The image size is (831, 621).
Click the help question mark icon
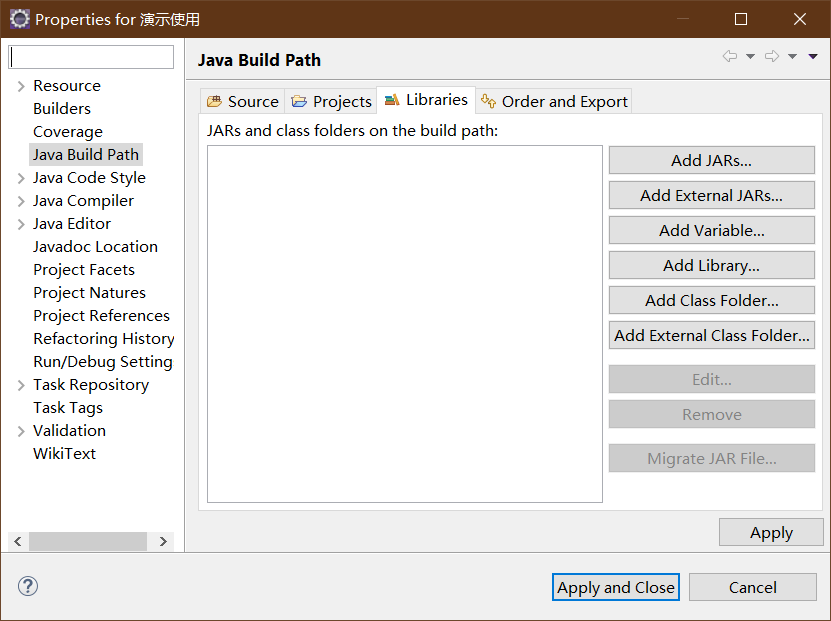pos(28,586)
